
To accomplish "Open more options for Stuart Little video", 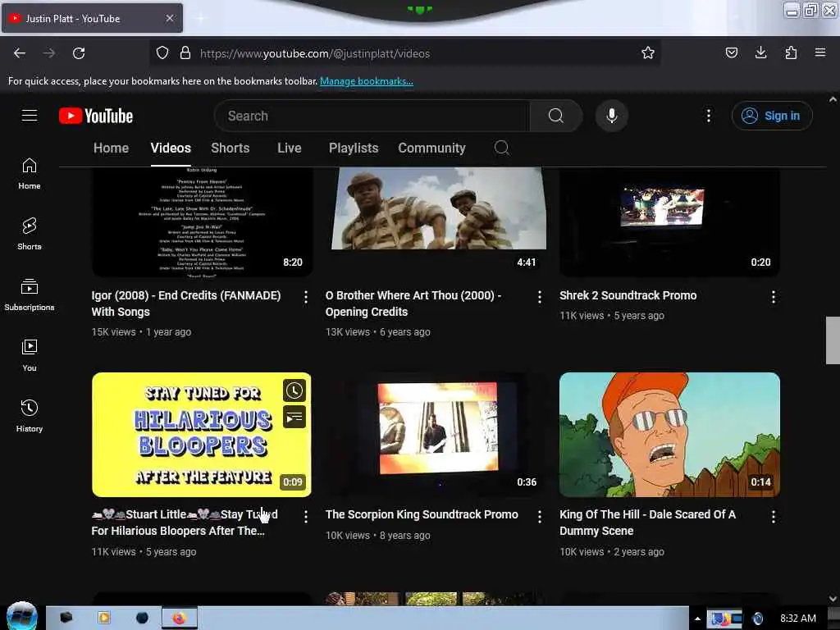I will 306,517.
